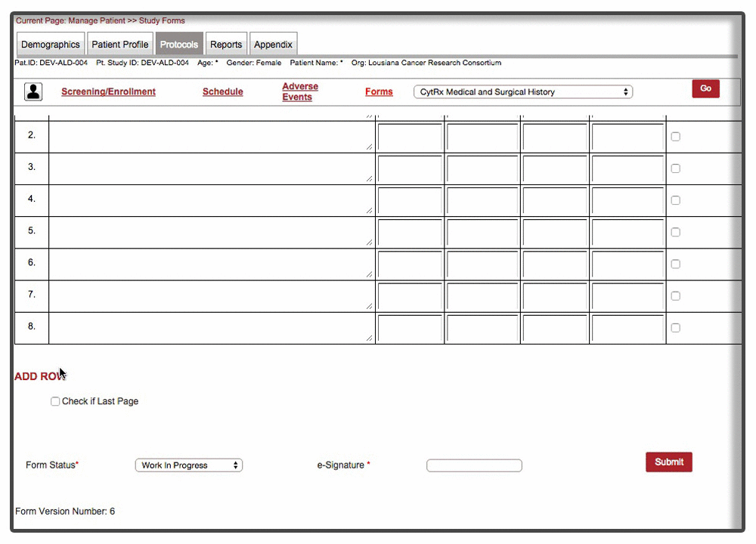The width and height of the screenshot is (756, 544).
Task: Enable the Check if Last Page checkbox
Action: [55, 401]
